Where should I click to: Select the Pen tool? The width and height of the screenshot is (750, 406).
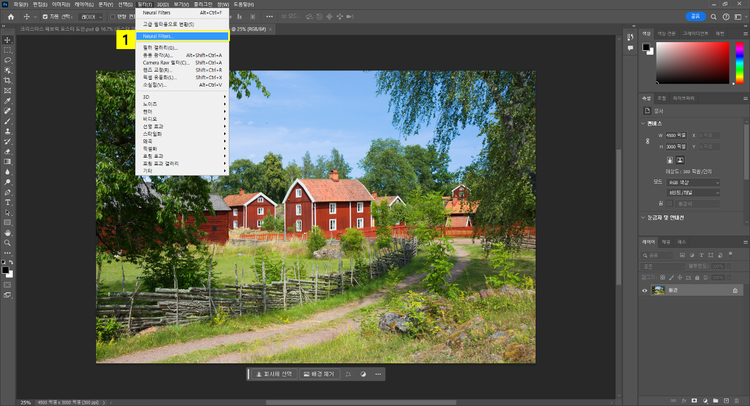point(7,192)
